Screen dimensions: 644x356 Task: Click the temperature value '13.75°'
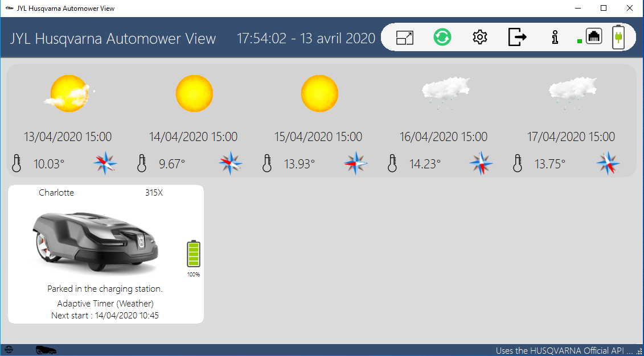pos(550,164)
